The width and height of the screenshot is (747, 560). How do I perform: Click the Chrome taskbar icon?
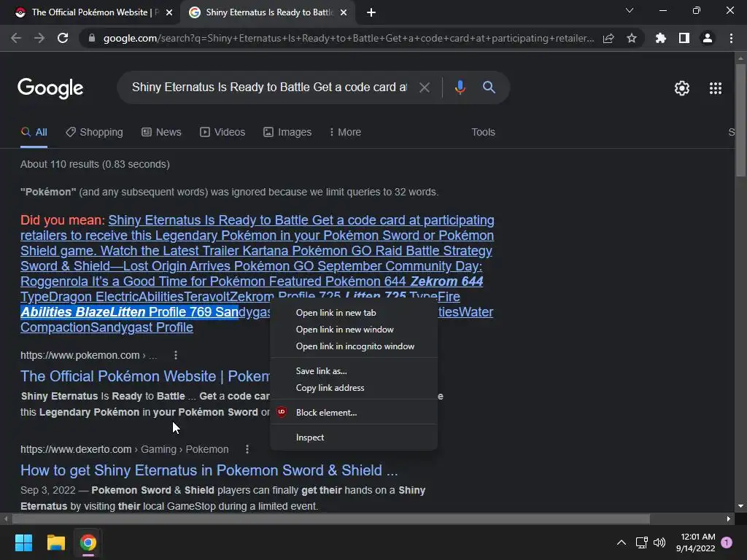88,542
